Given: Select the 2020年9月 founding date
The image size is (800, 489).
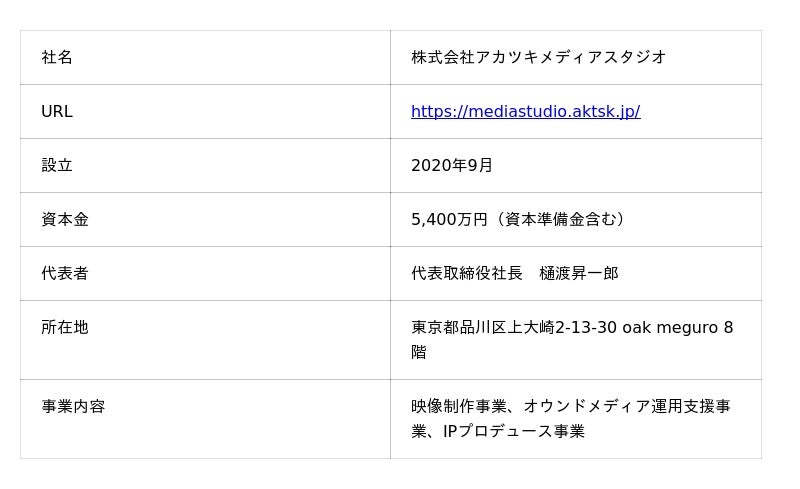Looking at the screenshot, I should 452,166.
